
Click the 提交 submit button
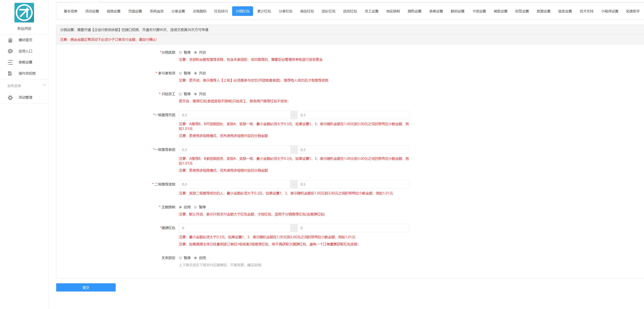[x=86, y=287]
